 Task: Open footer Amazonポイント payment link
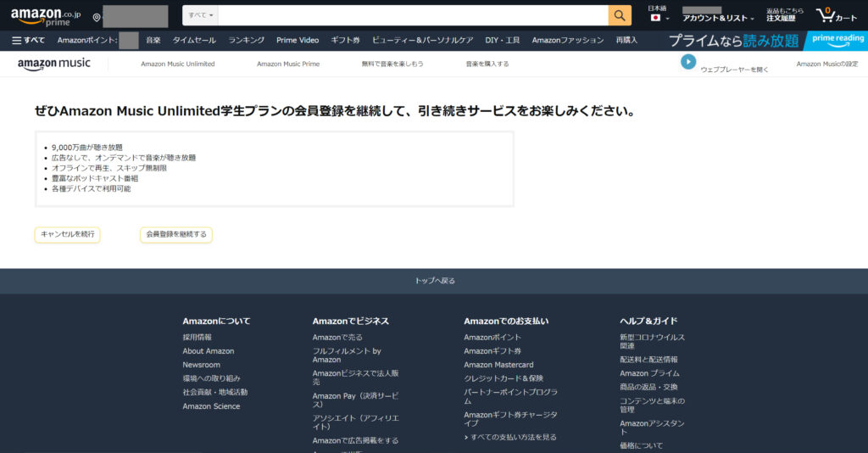click(x=492, y=338)
